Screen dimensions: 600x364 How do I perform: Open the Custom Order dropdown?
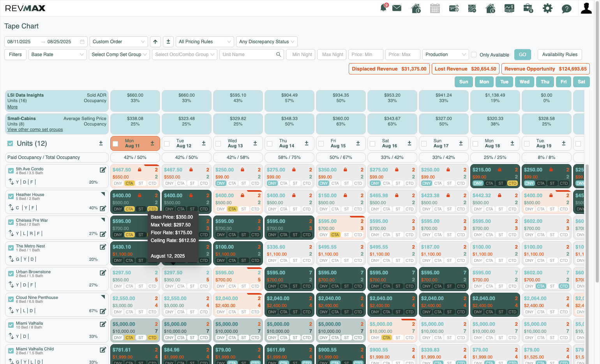[x=118, y=42]
